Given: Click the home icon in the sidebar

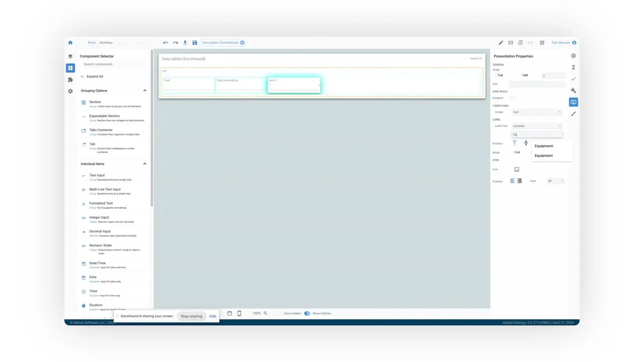Looking at the screenshot, I should (x=70, y=43).
